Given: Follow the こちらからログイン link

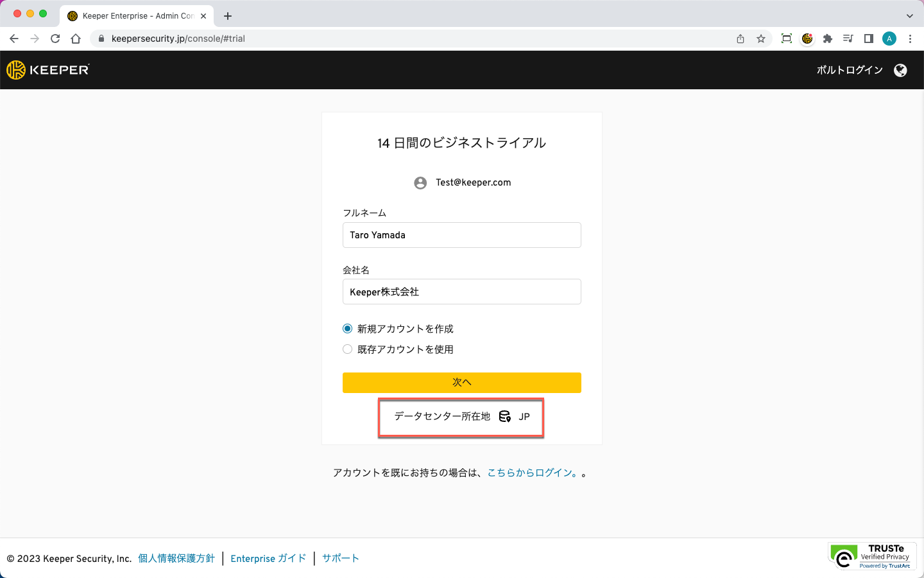Looking at the screenshot, I should point(533,473).
